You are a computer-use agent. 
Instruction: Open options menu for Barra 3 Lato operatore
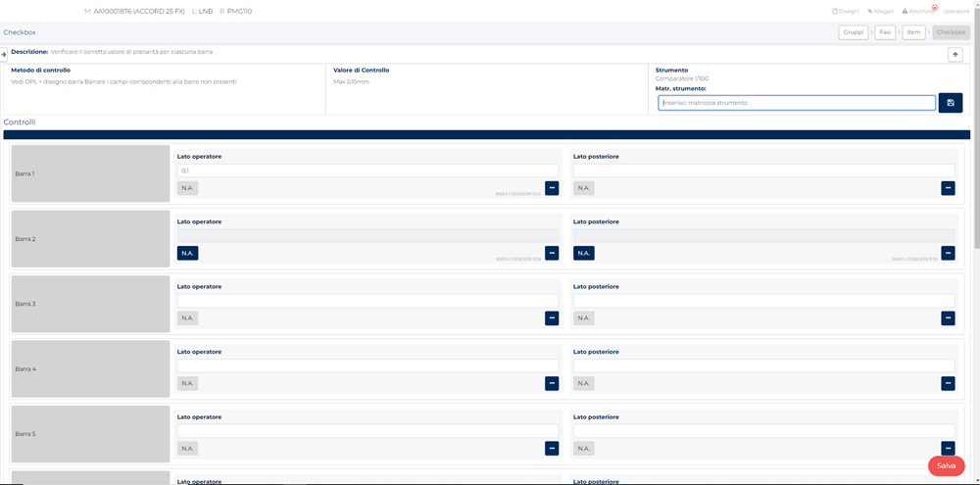(552, 318)
